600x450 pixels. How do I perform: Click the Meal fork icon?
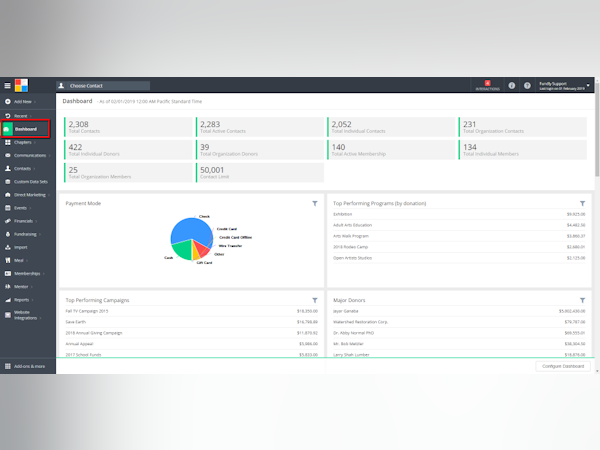[x=8, y=260]
